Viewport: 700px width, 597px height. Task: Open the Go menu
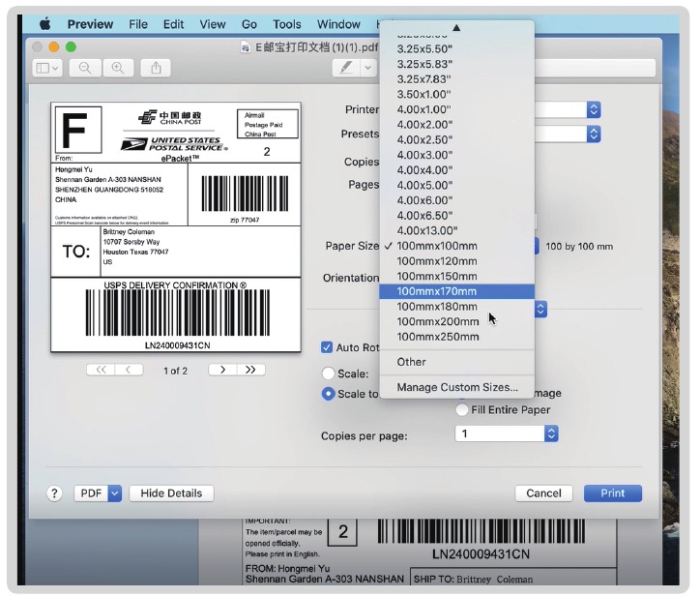point(249,24)
